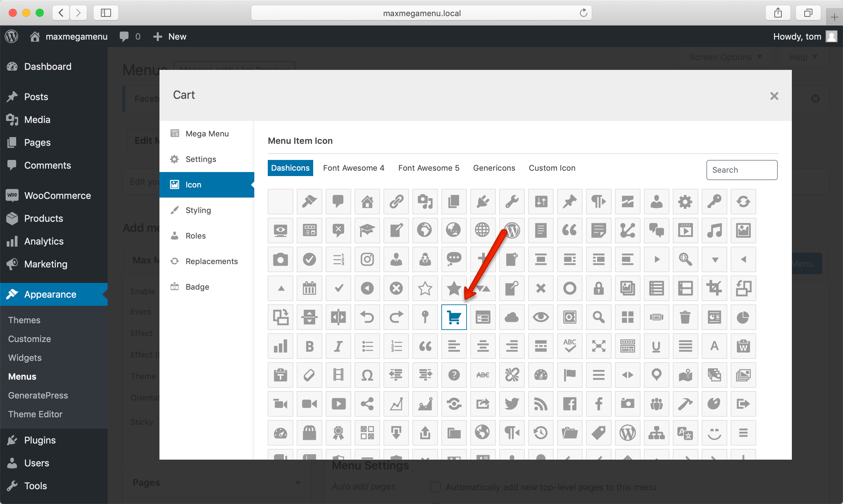Pick the Facebook square dashicon
Viewport: 843px width, 504px height.
[x=570, y=404]
